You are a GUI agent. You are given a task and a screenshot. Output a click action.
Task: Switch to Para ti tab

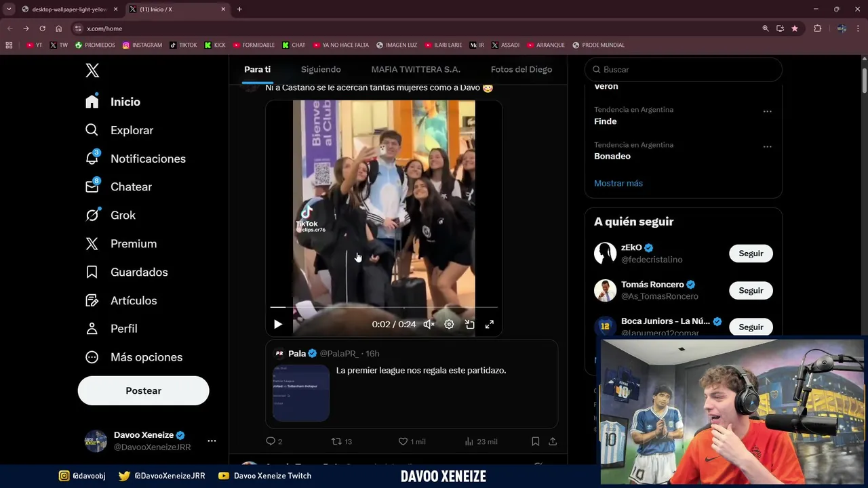[258, 70]
